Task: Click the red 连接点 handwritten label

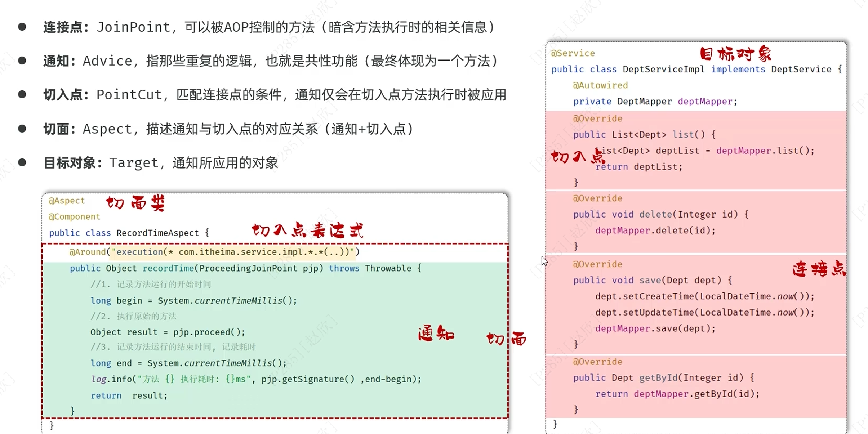Action: click(819, 269)
